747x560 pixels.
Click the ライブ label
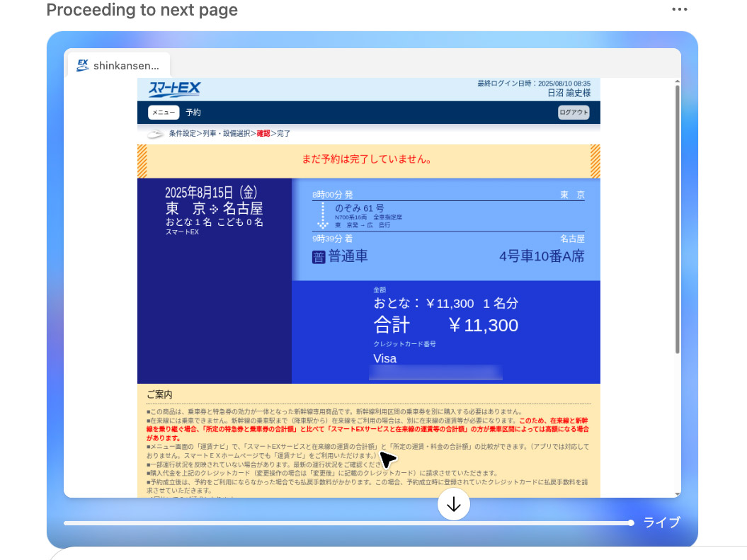click(662, 522)
